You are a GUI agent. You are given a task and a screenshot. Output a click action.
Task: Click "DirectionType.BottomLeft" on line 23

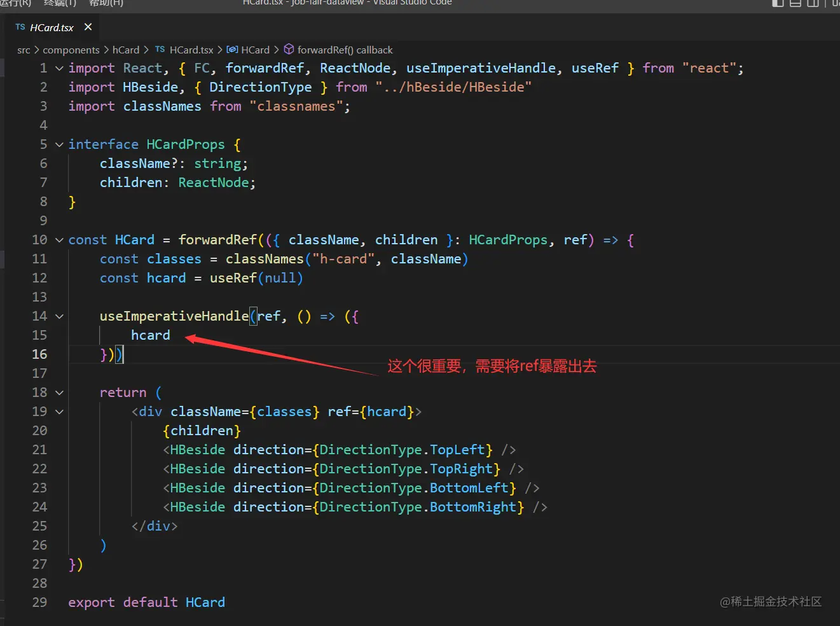[413, 488]
